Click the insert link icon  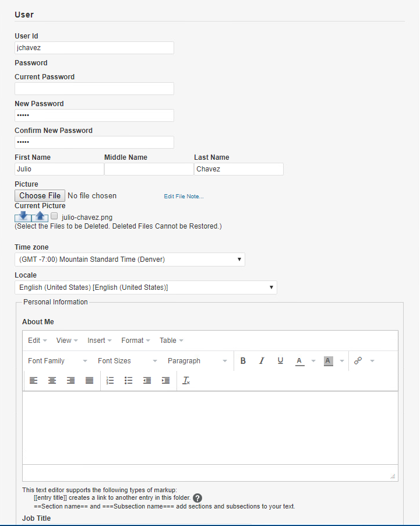click(x=358, y=361)
